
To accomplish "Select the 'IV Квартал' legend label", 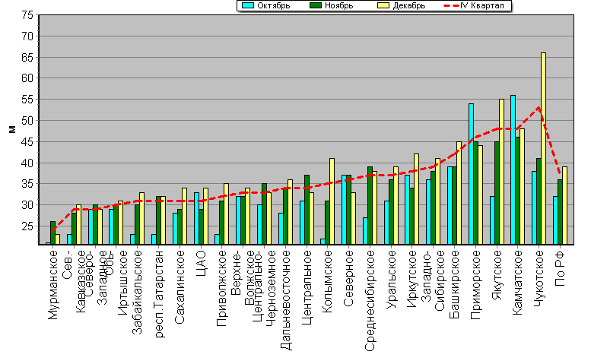I will 481,5.
